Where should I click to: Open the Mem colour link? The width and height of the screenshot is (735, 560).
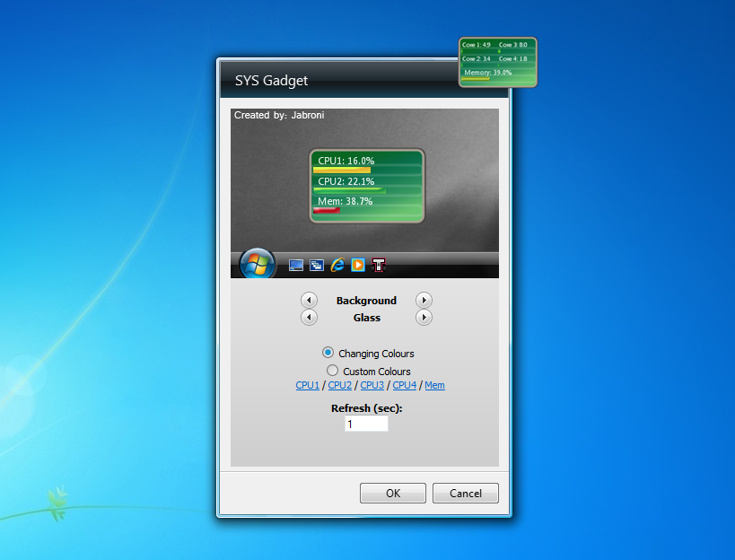pos(434,385)
